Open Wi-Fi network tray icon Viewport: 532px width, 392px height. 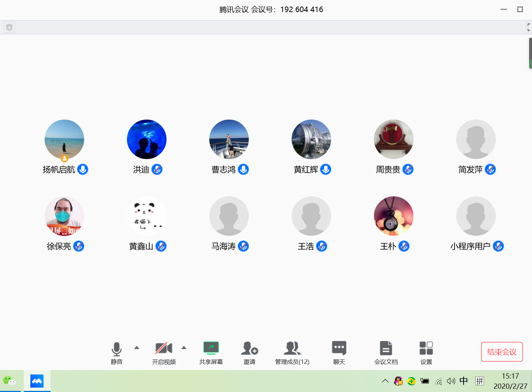coord(438,381)
